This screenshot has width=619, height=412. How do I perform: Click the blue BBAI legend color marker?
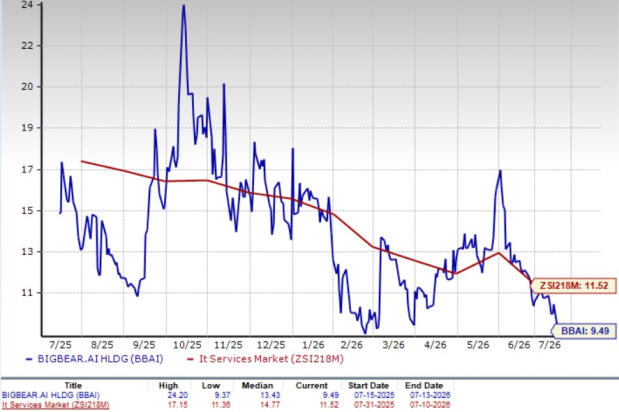point(29,359)
